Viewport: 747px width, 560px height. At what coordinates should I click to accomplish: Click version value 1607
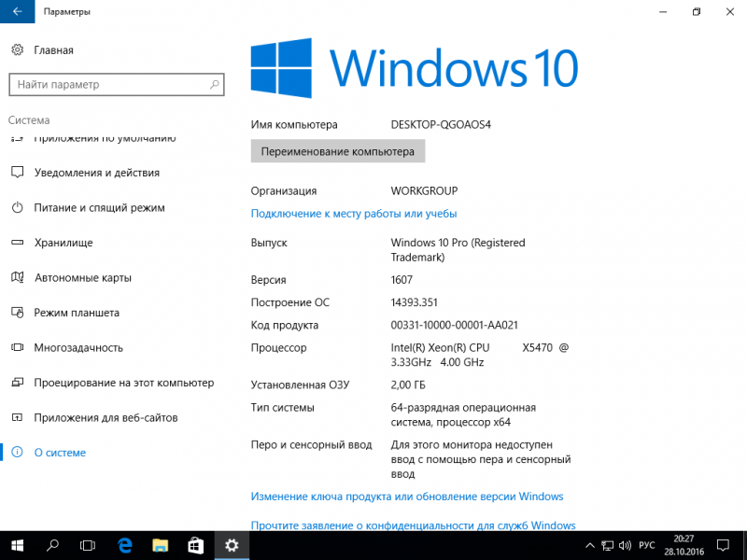402,279
